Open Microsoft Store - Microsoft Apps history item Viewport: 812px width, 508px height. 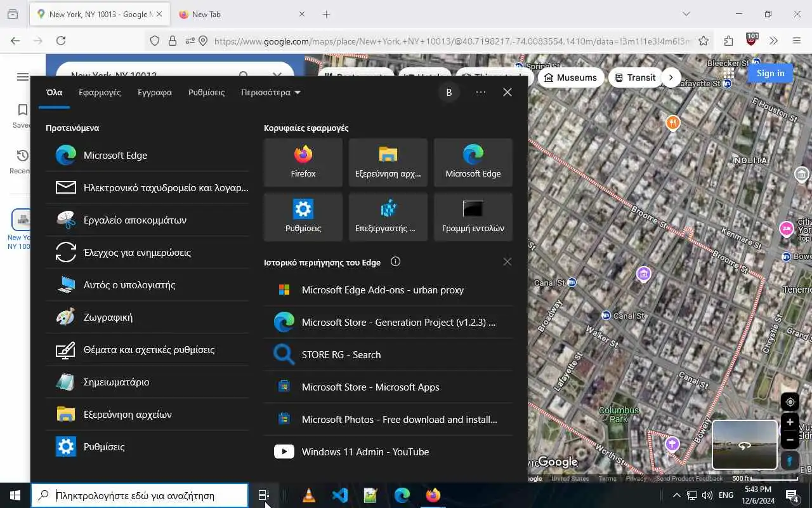pos(388,387)
